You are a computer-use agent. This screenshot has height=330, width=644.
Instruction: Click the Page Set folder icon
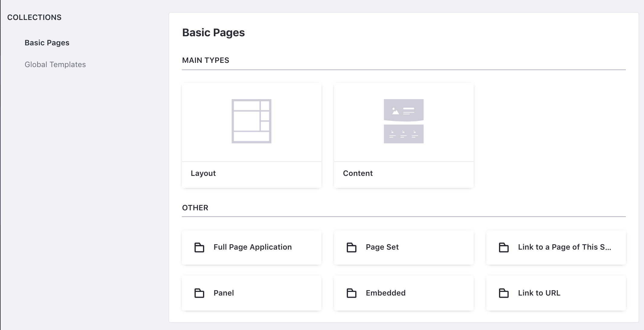click(x=351, y=247)
